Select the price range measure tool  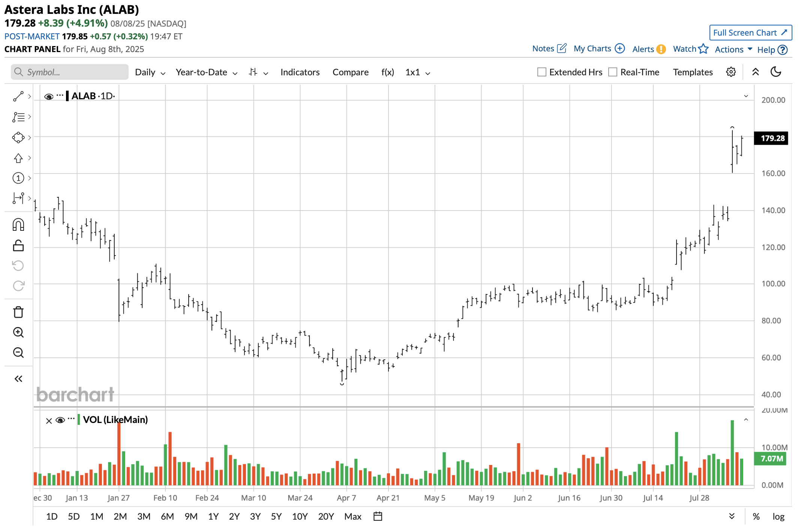[18, 198]
